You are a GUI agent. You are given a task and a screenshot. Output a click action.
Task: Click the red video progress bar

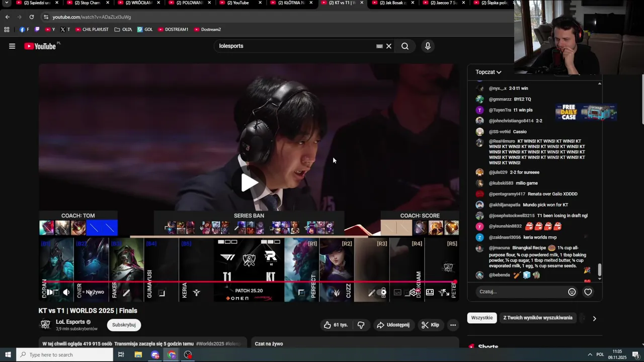(249, 282)
